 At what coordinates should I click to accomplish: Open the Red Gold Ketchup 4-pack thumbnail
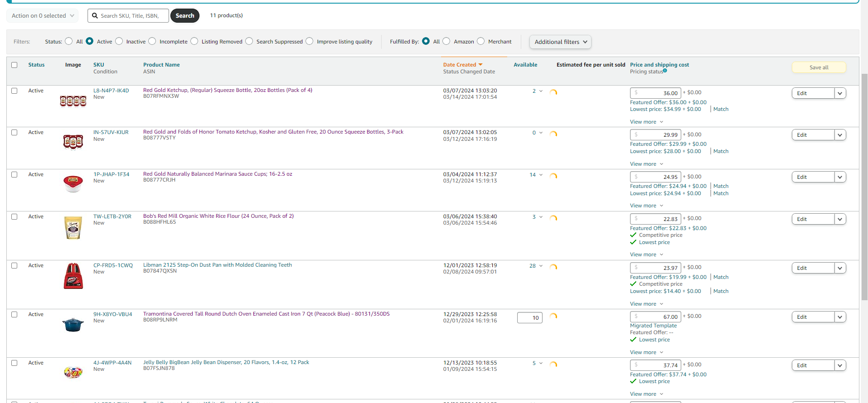pyautogui.click(x=73, y=101)
